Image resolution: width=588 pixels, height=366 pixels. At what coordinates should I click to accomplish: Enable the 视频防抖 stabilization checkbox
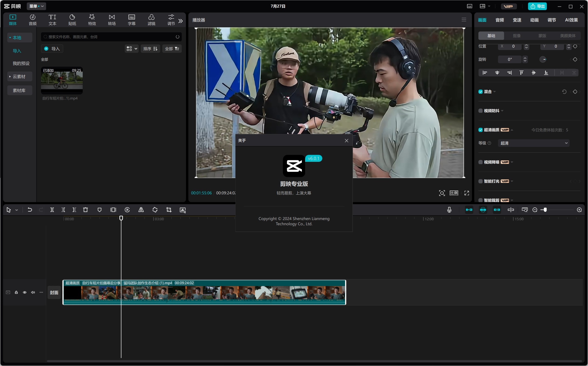481,111
